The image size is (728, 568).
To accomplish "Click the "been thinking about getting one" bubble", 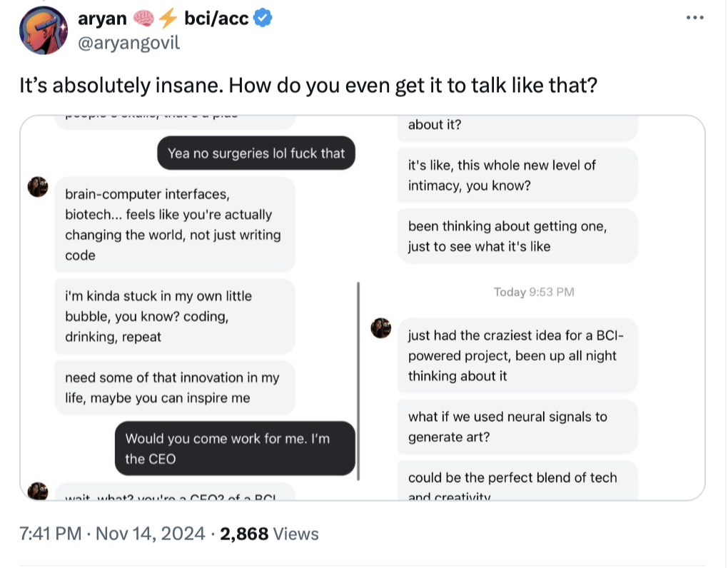I will [x=517, y=236].
